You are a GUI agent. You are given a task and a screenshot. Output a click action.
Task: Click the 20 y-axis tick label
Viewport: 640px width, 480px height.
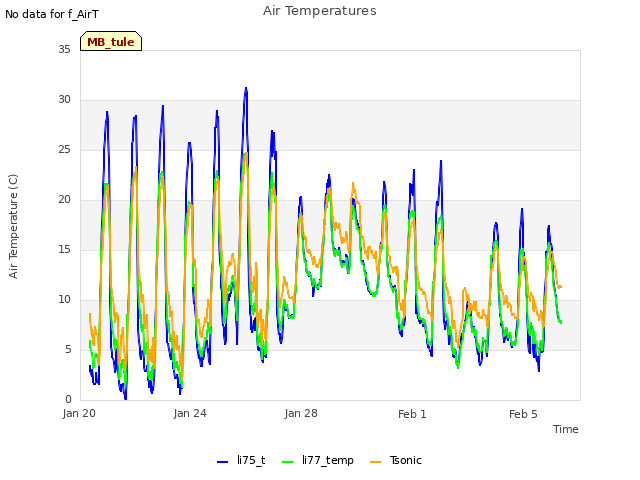(64, 200)
